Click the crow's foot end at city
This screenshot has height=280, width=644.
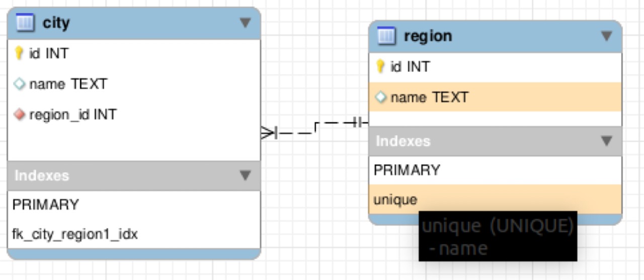pyautogui.click(x=269, y=133)
